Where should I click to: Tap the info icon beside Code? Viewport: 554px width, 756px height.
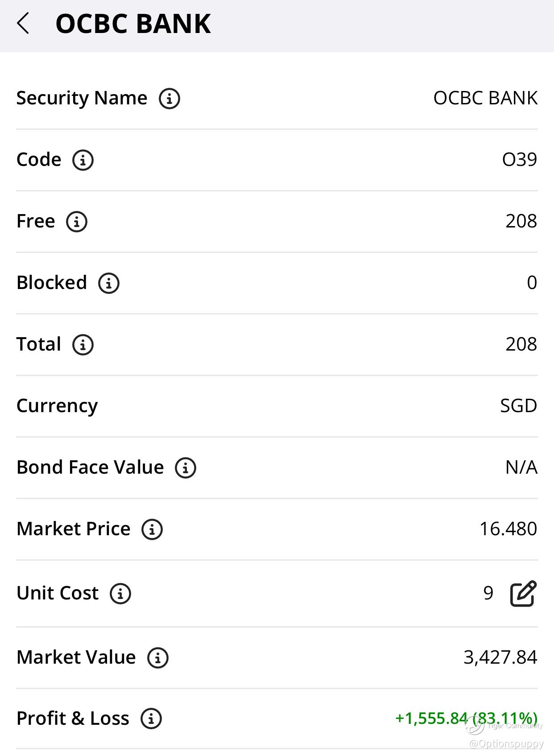pos(83,160)
